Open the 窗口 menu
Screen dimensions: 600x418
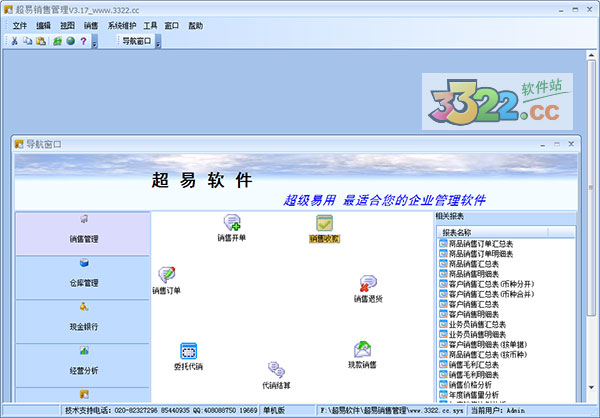(x=171, y=26)
